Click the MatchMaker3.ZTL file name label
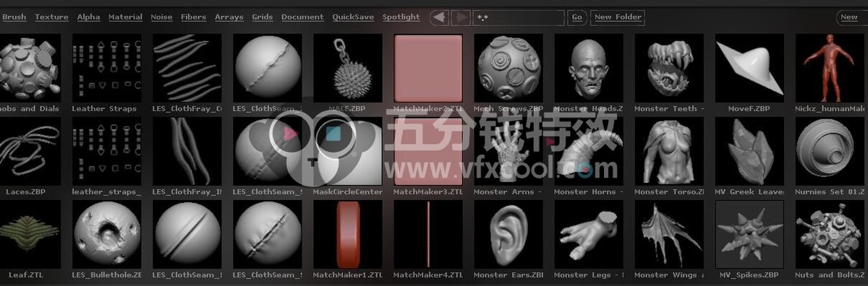 click(x=428, y=192)
